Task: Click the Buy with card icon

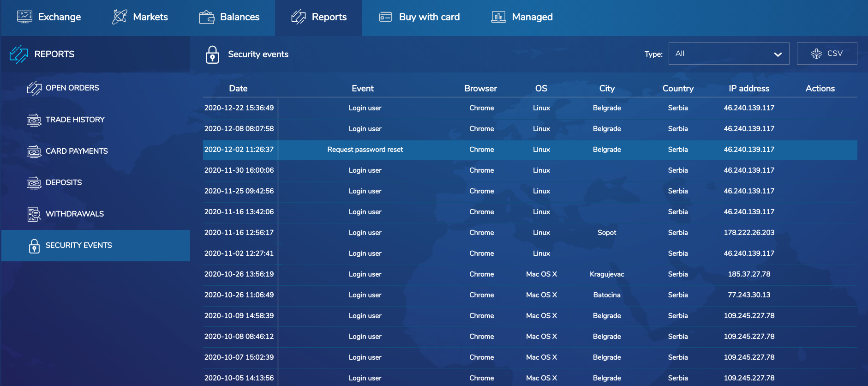Action: [x=385, y=17]
